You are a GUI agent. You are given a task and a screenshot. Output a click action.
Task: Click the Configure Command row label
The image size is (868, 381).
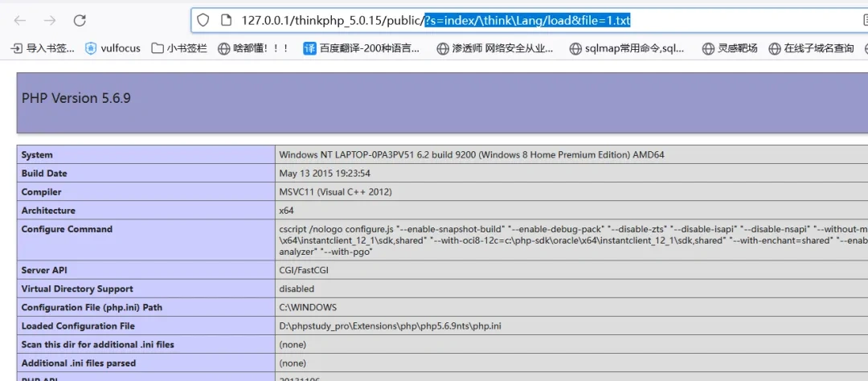click(67, 229)
